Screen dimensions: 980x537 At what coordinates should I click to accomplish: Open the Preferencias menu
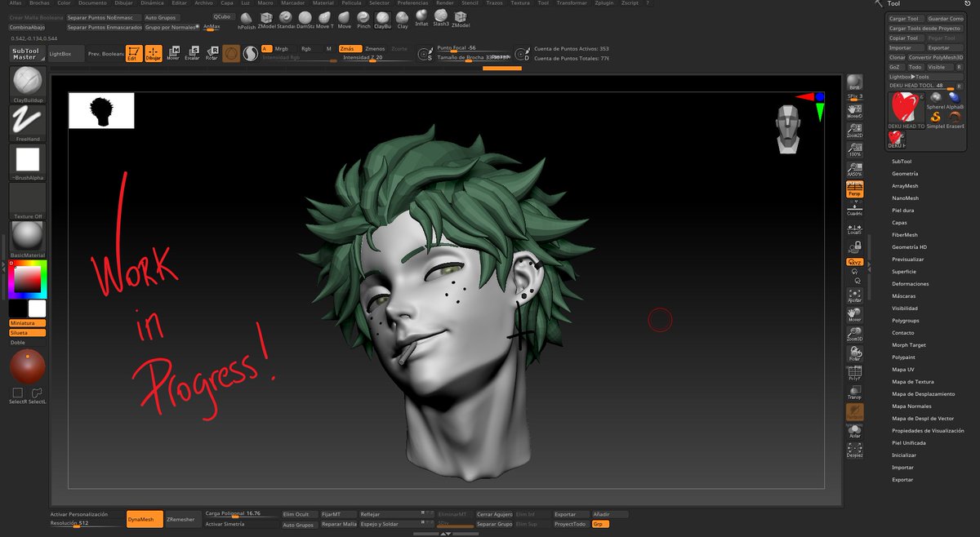click(x=412, y=3)
